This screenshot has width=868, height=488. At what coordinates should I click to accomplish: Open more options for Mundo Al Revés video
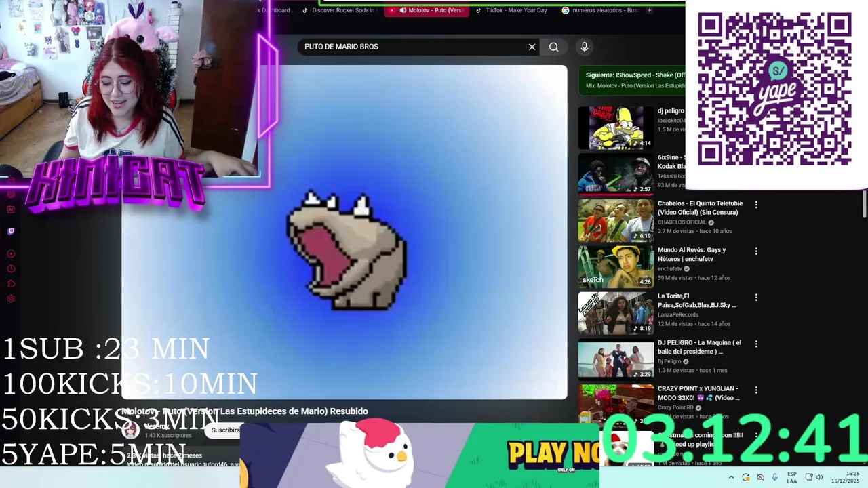click(756, 251)
